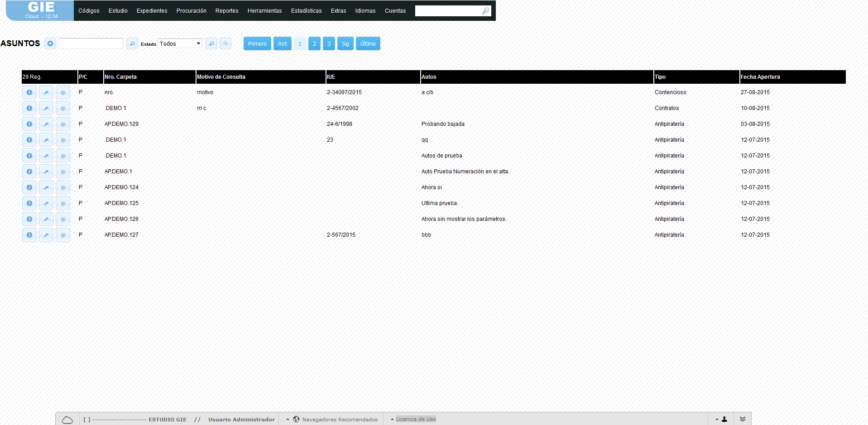Click the date 03-08-2015

pos(755,124)
